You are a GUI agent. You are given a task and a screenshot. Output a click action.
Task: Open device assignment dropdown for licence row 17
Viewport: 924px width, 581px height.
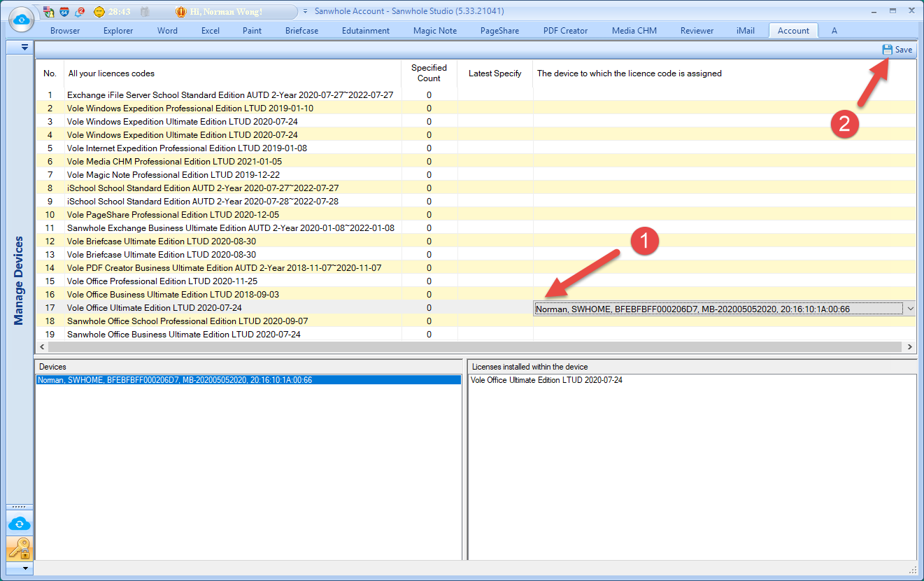909,309
